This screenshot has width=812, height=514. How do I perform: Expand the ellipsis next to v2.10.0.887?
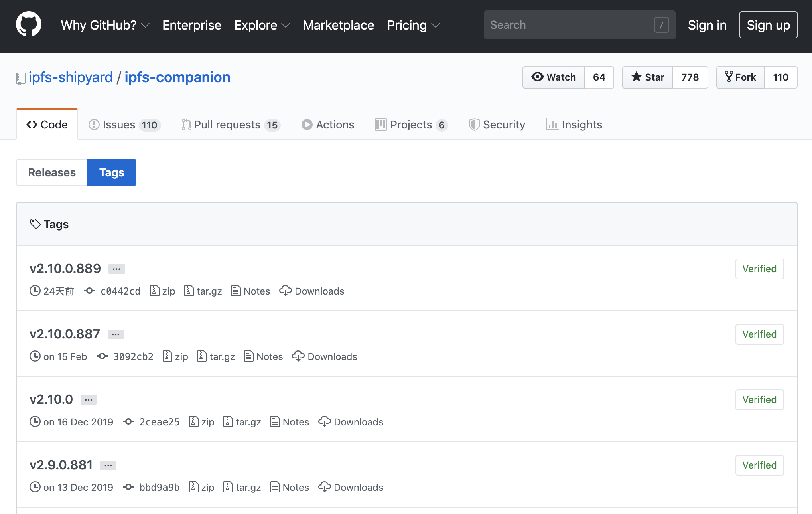click(x=116, y=334)
